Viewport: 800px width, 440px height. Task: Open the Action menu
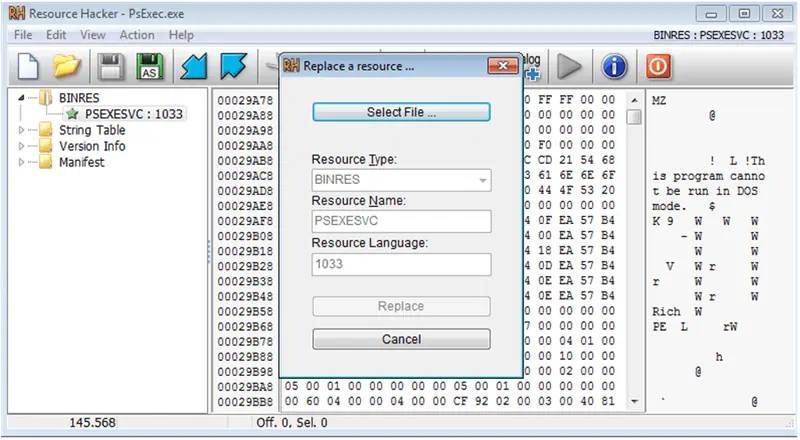coord(137,35)
